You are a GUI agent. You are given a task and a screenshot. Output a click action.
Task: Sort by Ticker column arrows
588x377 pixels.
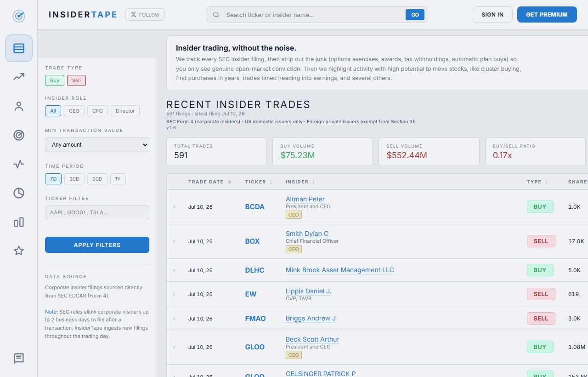[271, 182]
